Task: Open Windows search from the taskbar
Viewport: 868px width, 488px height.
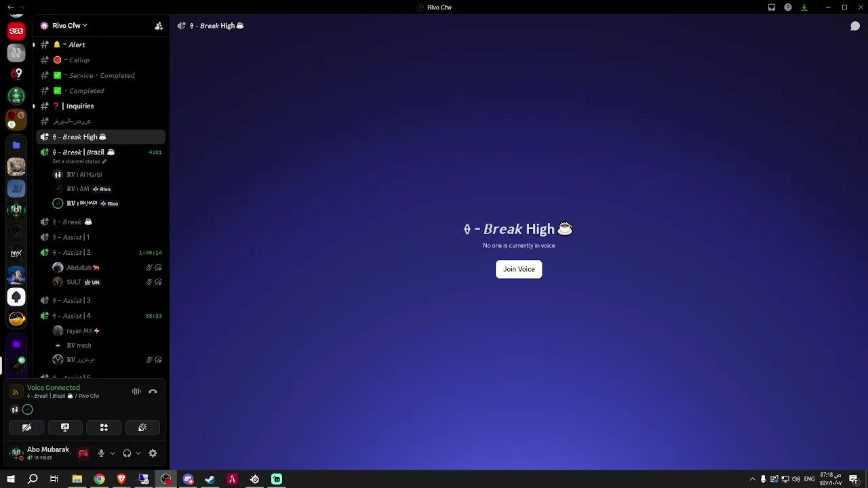Action: (33, 479)
